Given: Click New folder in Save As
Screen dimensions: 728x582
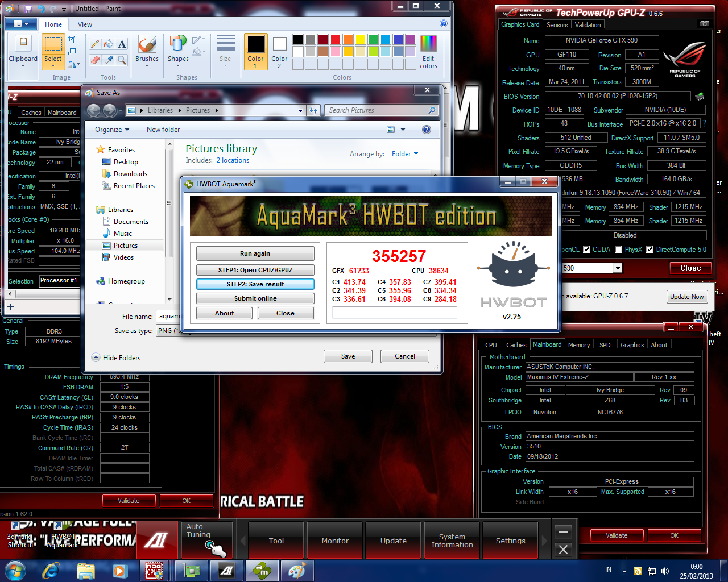Looking at the screenshot, I should point(163,130).
